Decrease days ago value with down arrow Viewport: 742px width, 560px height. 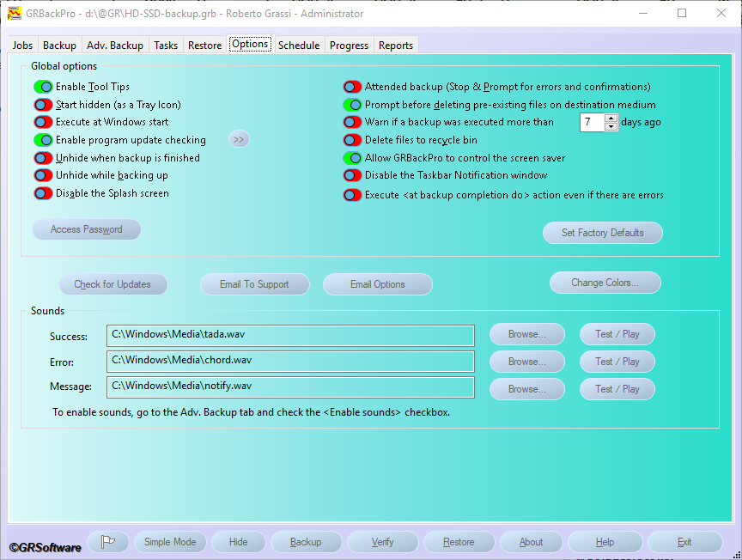pyautogui.click(x=611, y=126)
